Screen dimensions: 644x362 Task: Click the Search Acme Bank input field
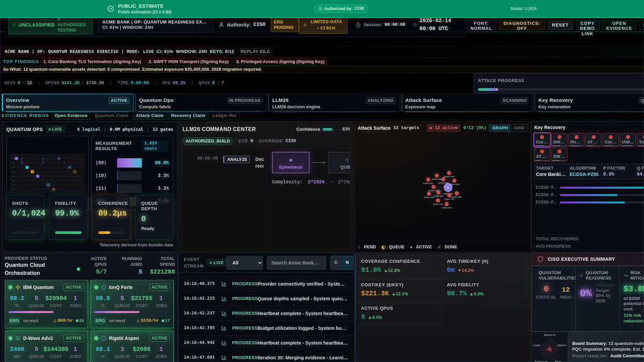coord(296,263)
